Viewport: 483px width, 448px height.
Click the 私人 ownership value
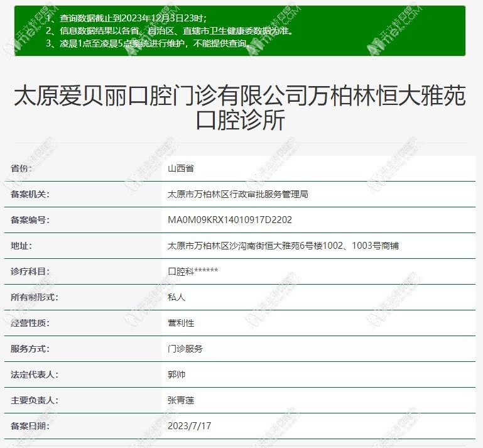coord(176,297)
